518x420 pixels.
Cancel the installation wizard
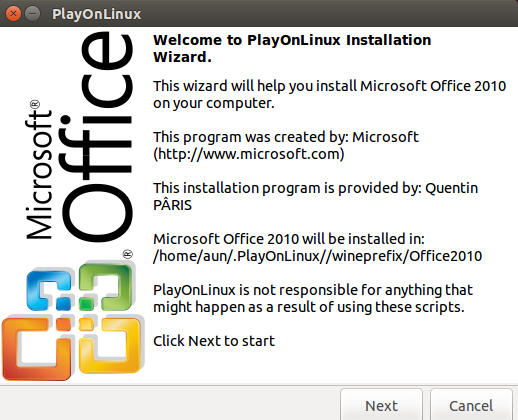(471, 405)
